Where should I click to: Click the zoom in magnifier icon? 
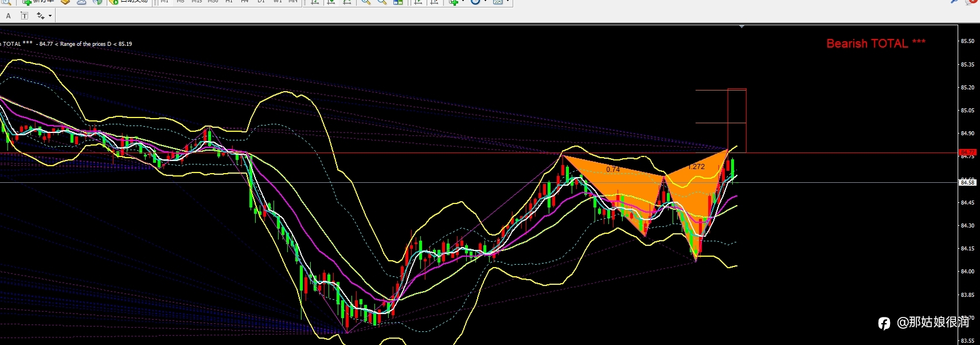(x=366, y=2)
